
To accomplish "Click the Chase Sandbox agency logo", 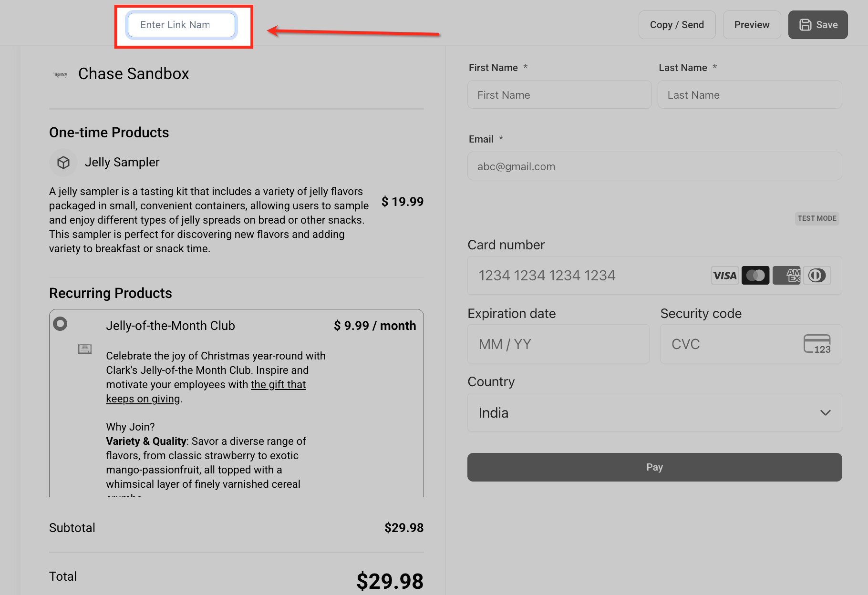I will click(x=61, y=74).
